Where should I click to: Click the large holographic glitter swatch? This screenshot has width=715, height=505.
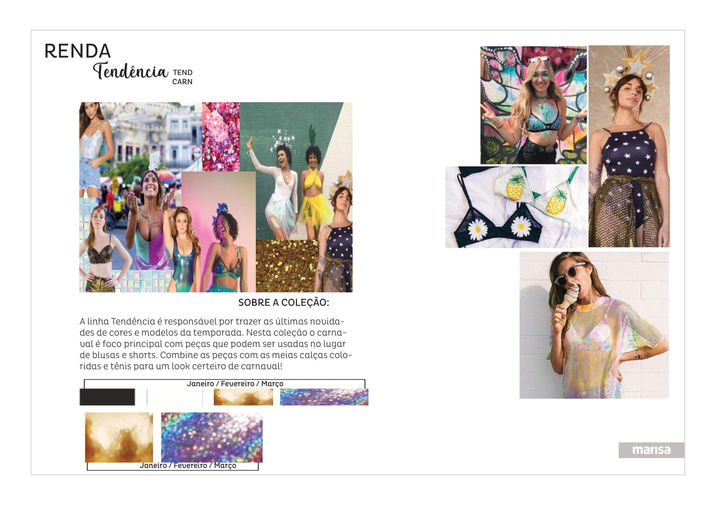(x=212, y=437)
